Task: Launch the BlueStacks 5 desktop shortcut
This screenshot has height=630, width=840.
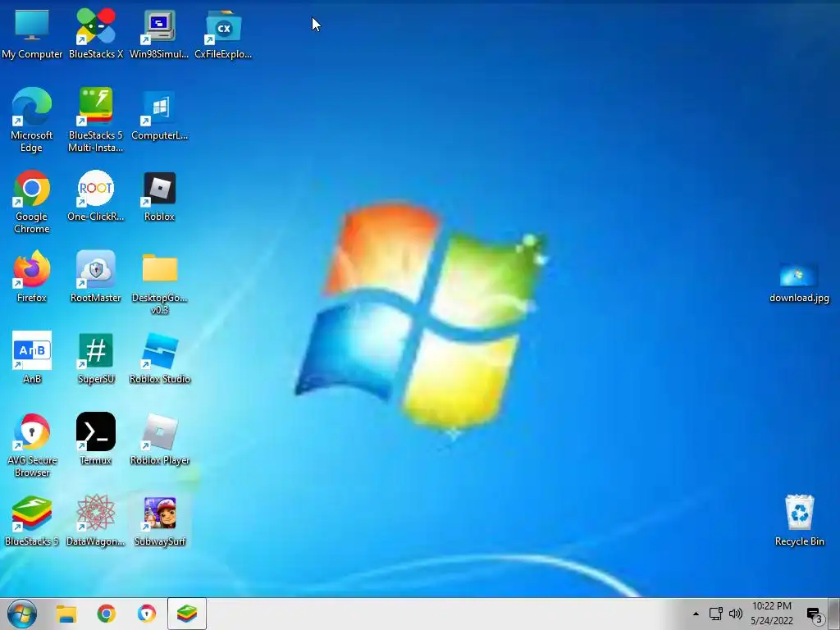Action: 32,521
